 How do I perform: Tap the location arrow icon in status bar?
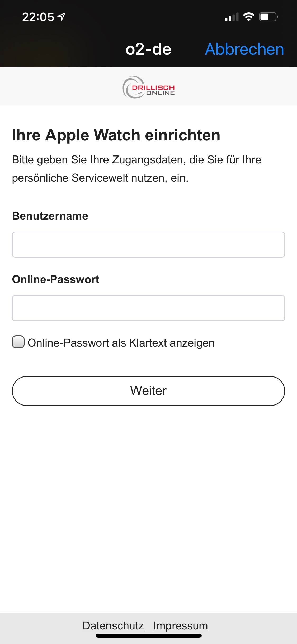coord(61,17)
